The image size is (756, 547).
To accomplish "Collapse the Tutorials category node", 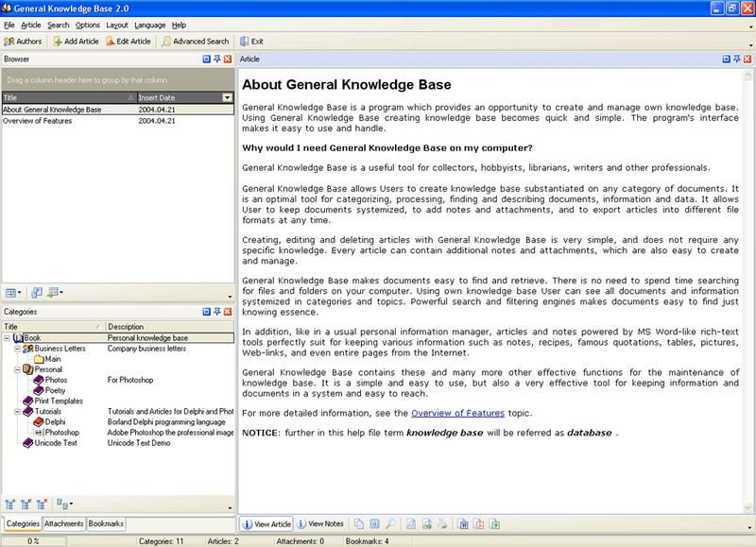I will [x=18, y=412].
